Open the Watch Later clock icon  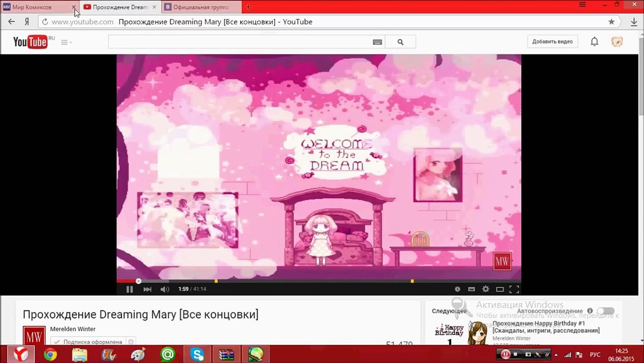point(458,289)
